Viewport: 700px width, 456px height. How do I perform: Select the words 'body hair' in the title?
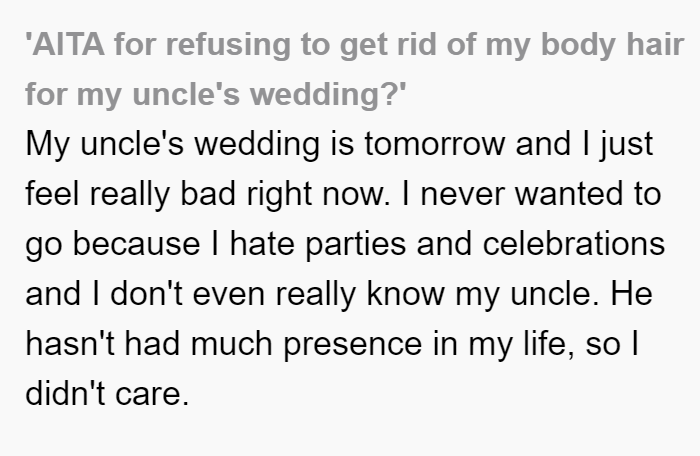point(612,46)
